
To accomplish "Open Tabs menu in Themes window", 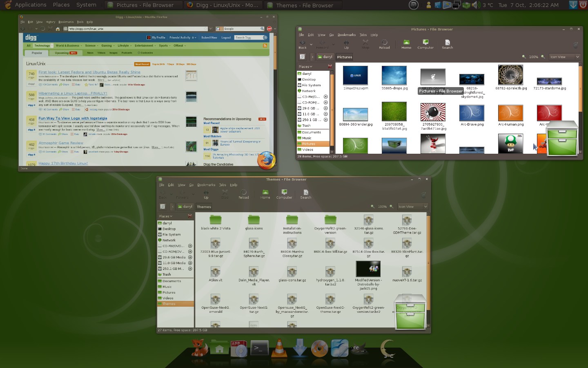I will [223, 185].
